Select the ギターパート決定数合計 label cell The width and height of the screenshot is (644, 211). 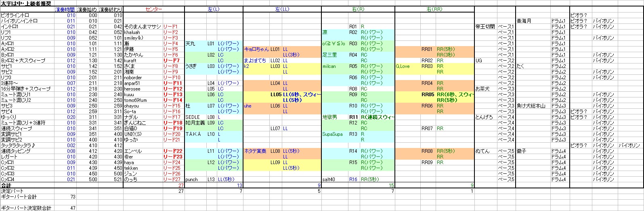point(27,208)
